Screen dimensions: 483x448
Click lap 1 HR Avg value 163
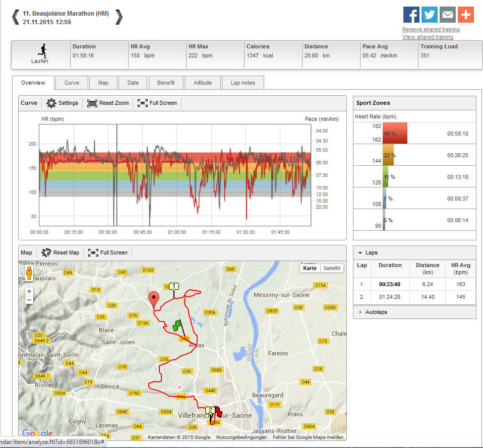click(460, 284)
